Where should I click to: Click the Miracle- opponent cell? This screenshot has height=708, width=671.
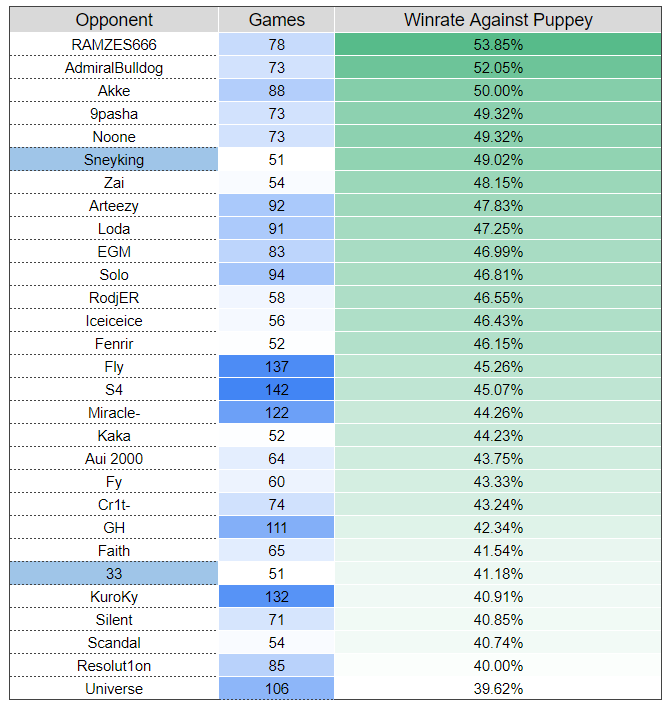point(114,413)
